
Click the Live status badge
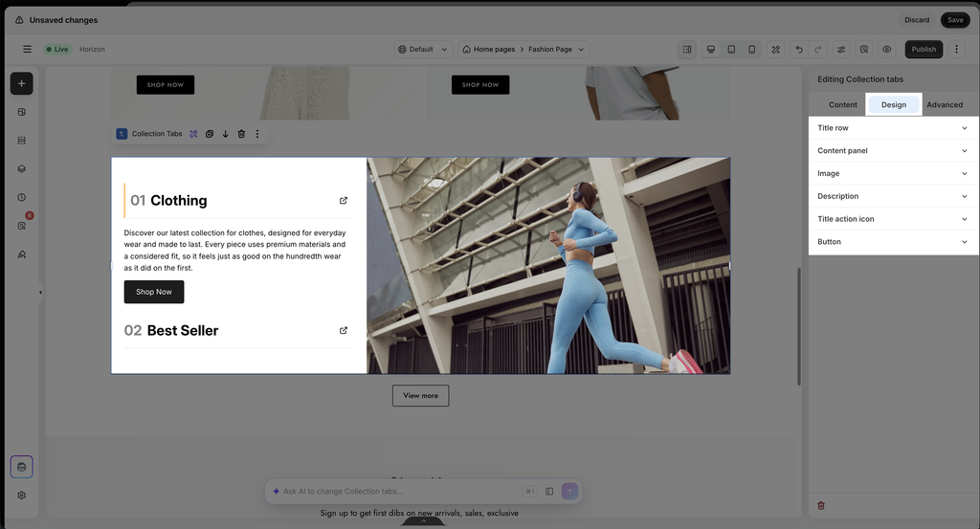click(57, 50)
